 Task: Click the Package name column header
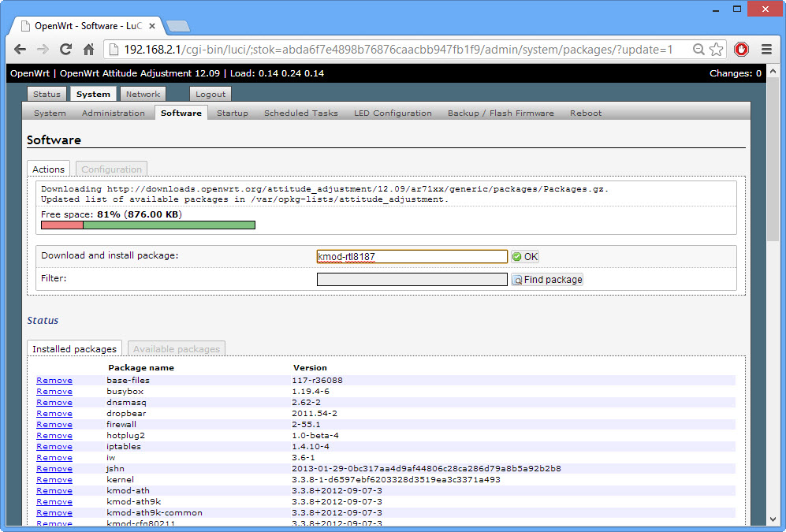pyautogui.click(x=141, y=368)
